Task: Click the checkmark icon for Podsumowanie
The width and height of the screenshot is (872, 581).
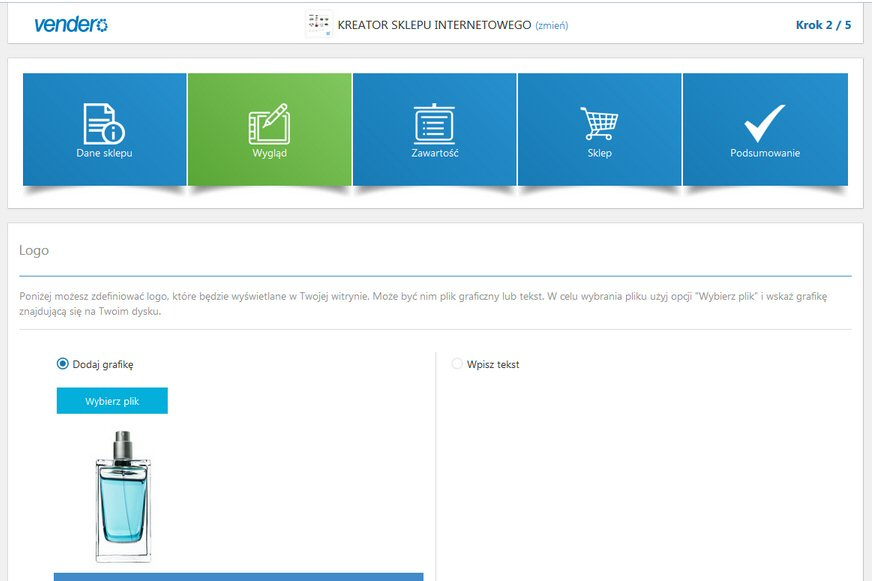Action: click(x=764, y=123)
